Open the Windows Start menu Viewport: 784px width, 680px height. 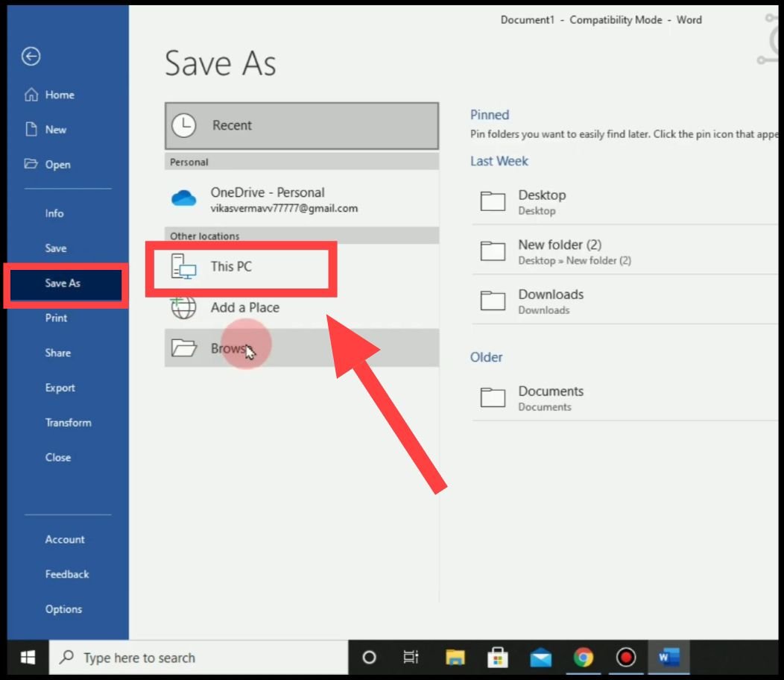tap(28, 657)
